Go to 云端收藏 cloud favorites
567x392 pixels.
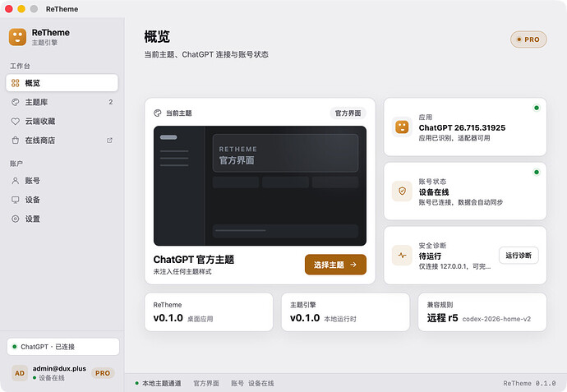[x=62, y=122]
